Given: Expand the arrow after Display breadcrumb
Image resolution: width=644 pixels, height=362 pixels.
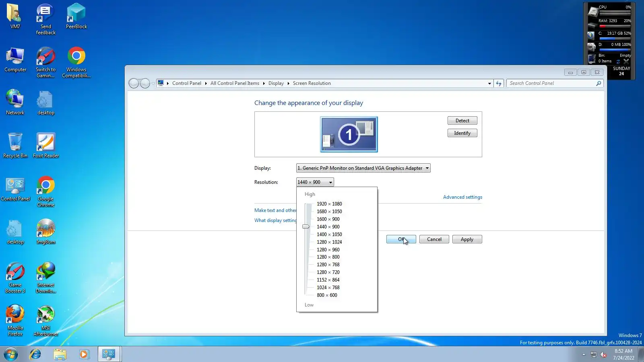Looking at the screenshot, I should tap(288, 83).
